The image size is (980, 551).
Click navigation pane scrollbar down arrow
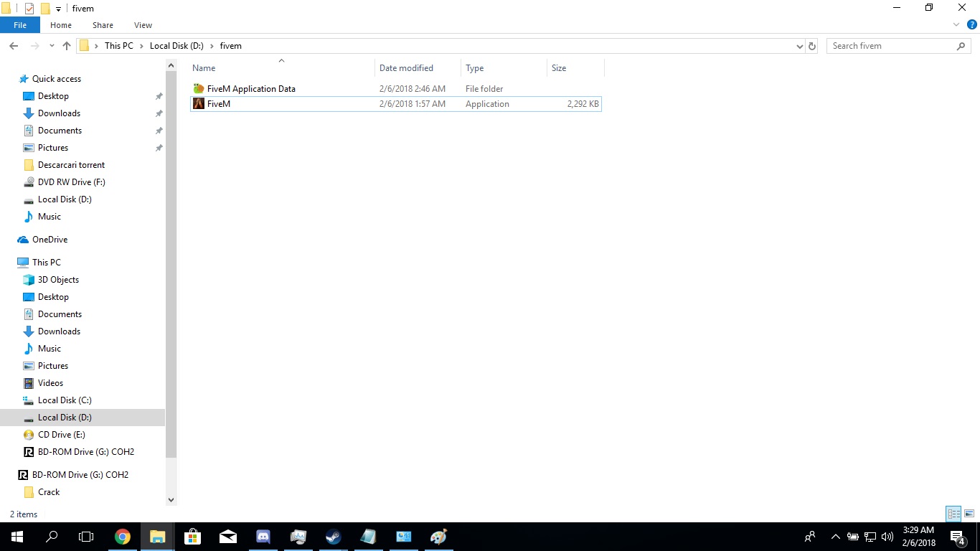(x=171, y=500)
